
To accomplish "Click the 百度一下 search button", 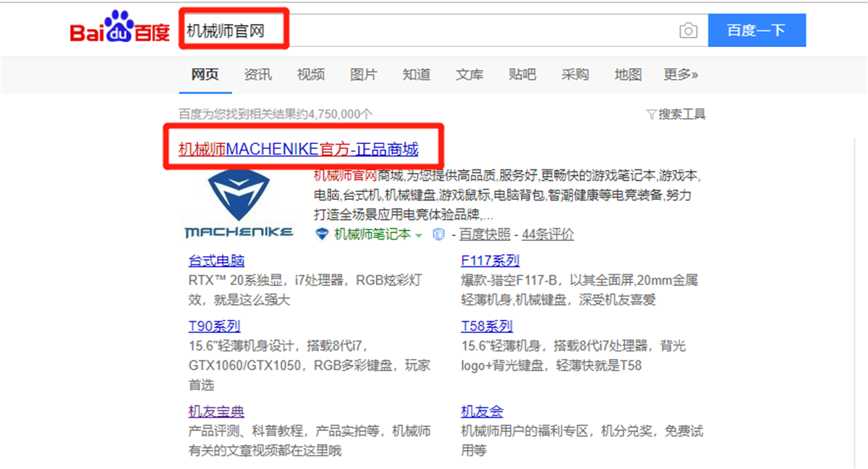I will coord(757,30).
